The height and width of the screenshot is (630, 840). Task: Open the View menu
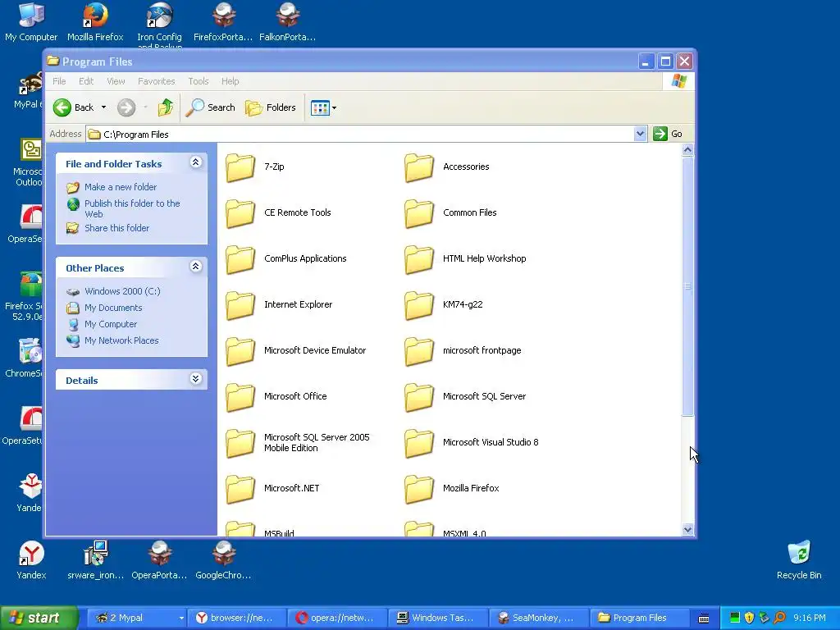pyautogui.click(x=116, y=81)
